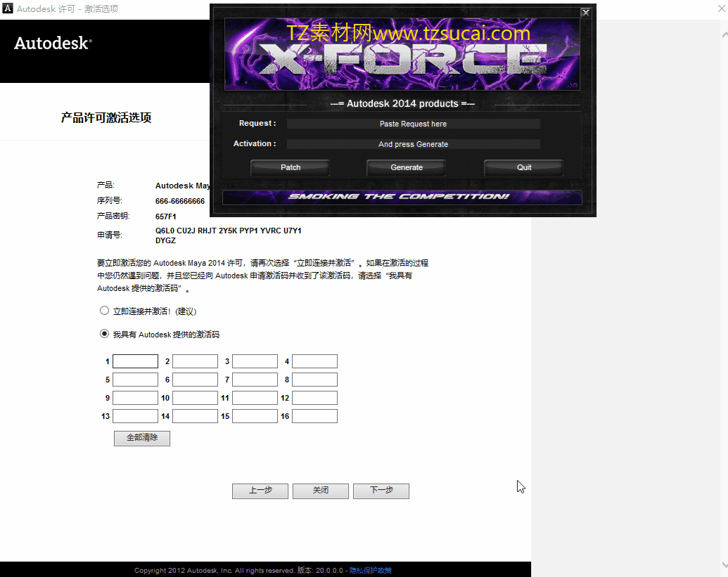This screenshot has height=577, width=728.
Task: Click activation code input field 2
Action: click(x=195, y=361)
